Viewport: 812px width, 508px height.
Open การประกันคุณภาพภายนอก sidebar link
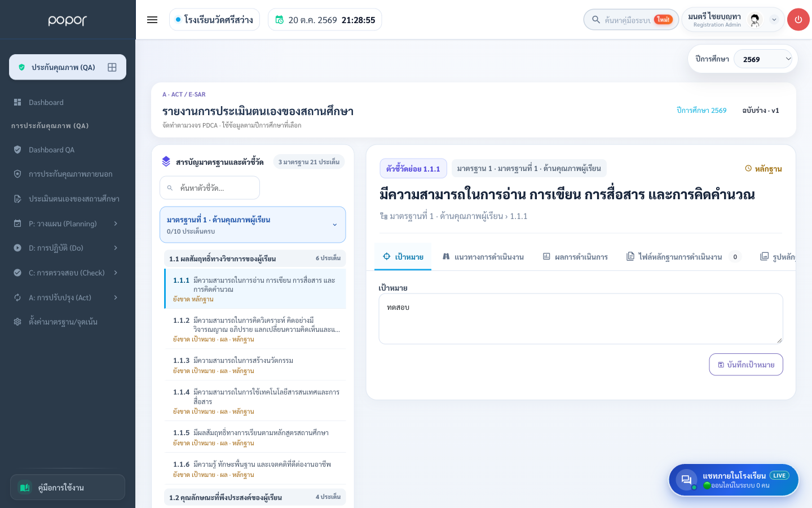[x=68, y=174]
